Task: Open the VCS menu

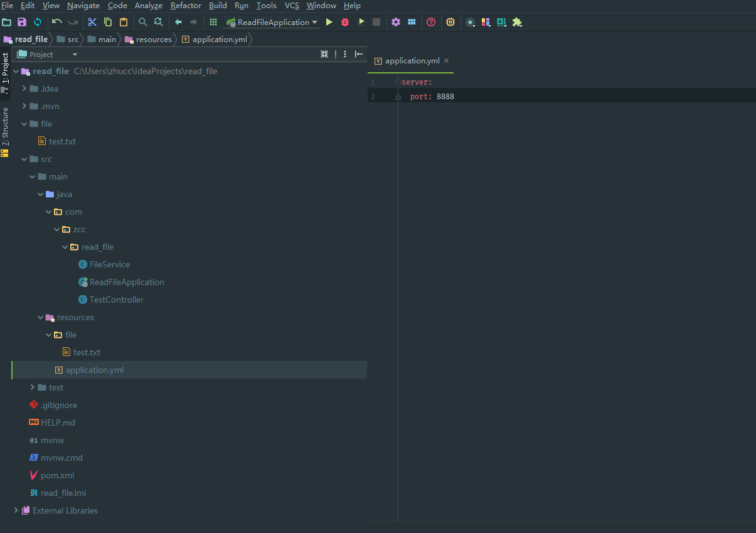Action: point(292,6)
